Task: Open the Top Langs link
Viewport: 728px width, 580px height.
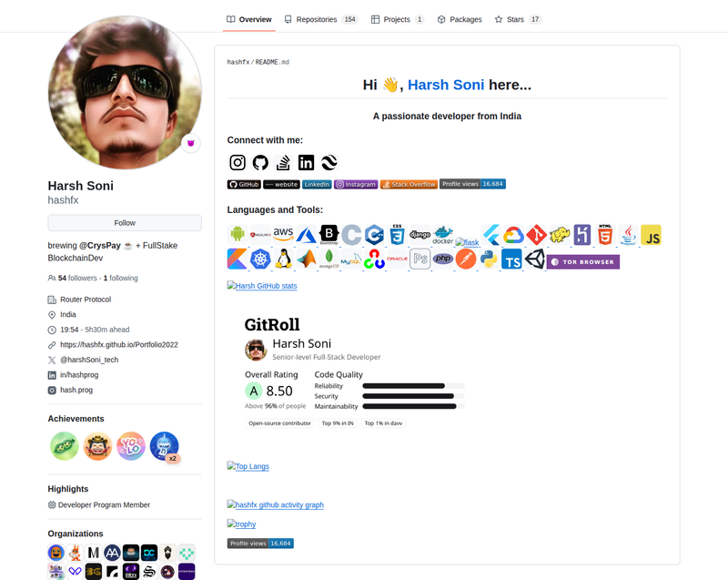Action: pos(248,466)
